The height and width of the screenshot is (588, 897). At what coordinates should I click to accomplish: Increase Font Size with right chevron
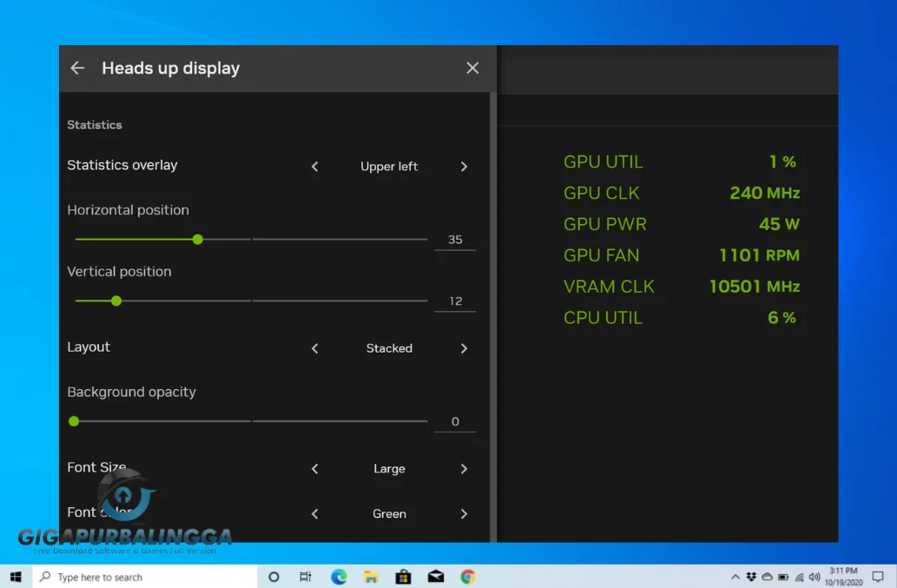point(464,469)
